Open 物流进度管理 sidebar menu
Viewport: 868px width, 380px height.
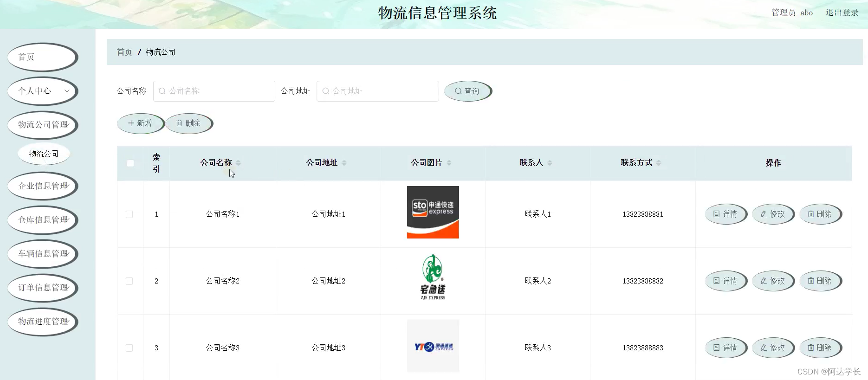pyautogui.click(x=42, y=322)
